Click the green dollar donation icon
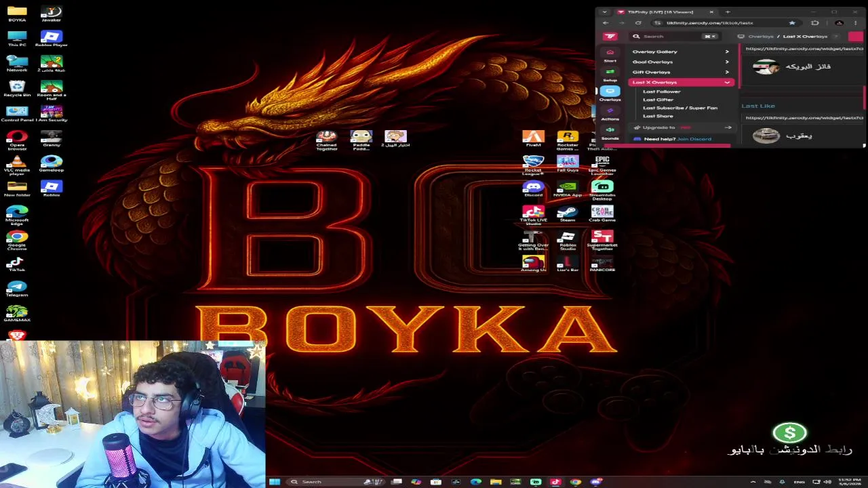The width and height of the screenshot is (868, 488). point(789,432)
